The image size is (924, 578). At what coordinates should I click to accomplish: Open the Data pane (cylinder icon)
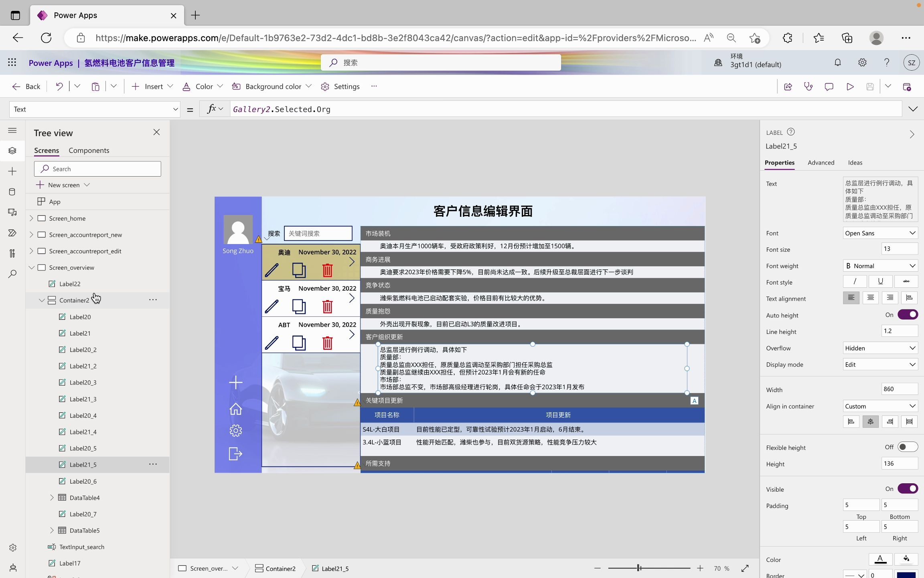12,191
